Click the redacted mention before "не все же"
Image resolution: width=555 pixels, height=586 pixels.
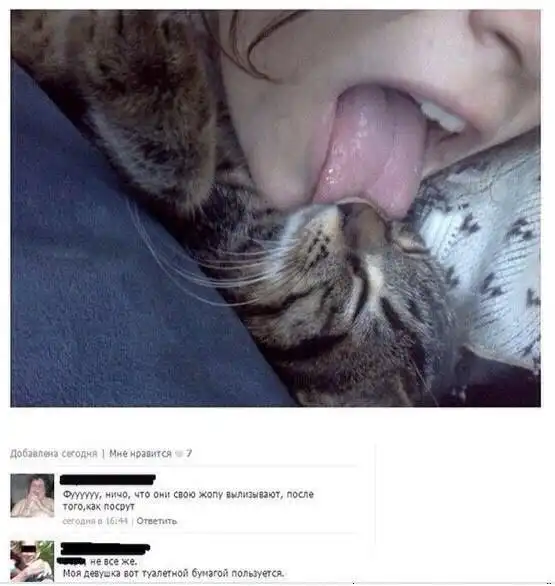pyautogui.click(x=71, y=561)
